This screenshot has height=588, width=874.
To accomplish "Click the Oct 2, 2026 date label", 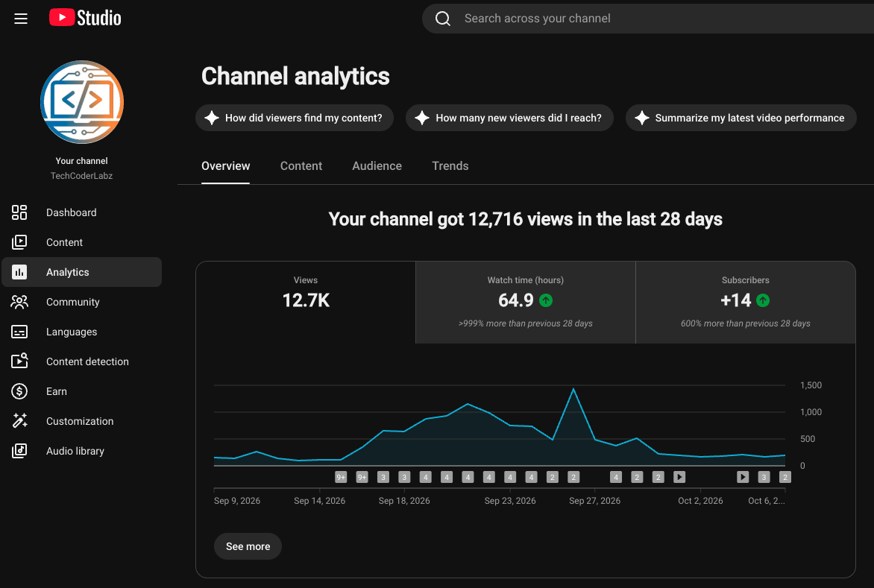I will [700, 501].
